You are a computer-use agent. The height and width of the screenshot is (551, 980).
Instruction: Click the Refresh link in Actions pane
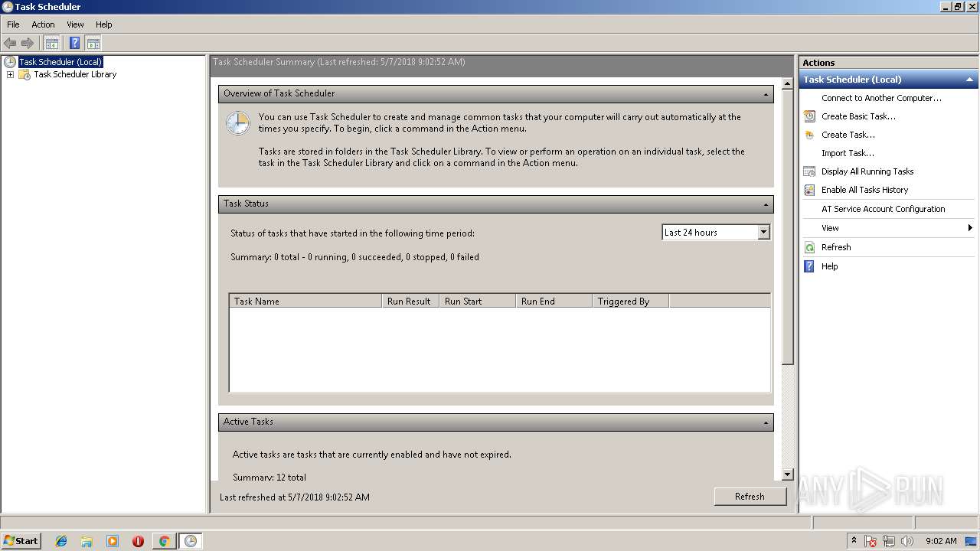[836, 247]
